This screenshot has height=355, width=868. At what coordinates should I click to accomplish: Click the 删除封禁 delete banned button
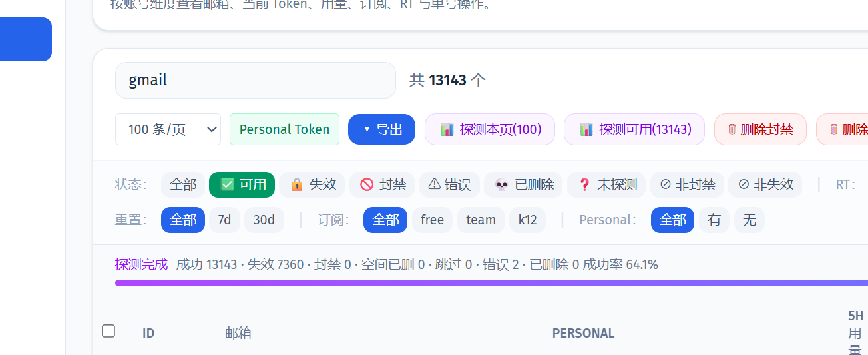coord(760,129)
